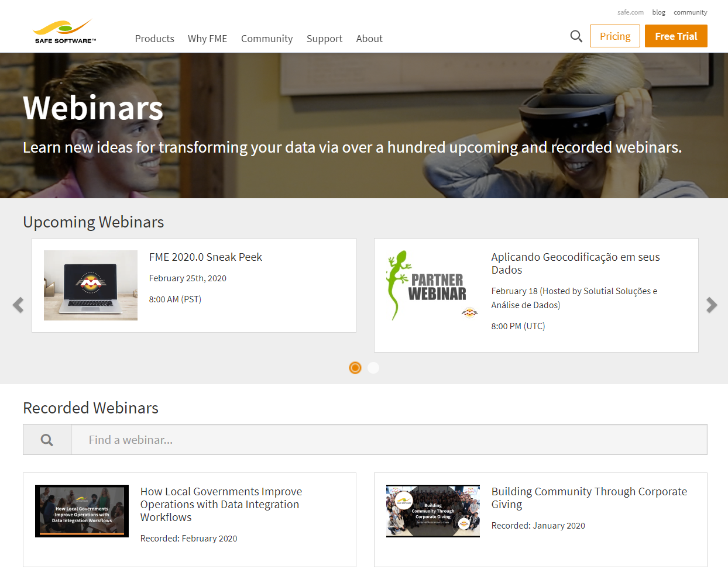Open the site search magnifier icon
The width and height of the screenshot is (728, 583).
[576, 36]
